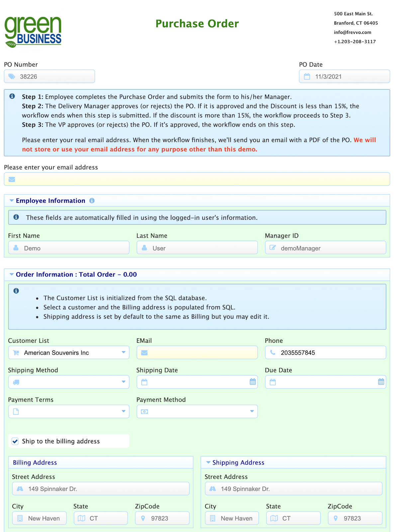Click the +1.203-208-3117 phone number text
This screenshot has height=532, width=394.
pyautogui.click(x=355, y=42)
